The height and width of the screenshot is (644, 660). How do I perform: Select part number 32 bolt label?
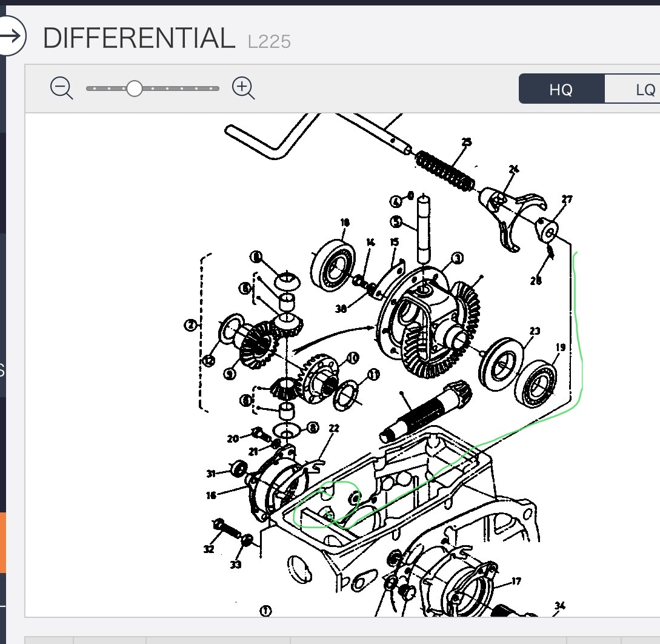(208, 549)
